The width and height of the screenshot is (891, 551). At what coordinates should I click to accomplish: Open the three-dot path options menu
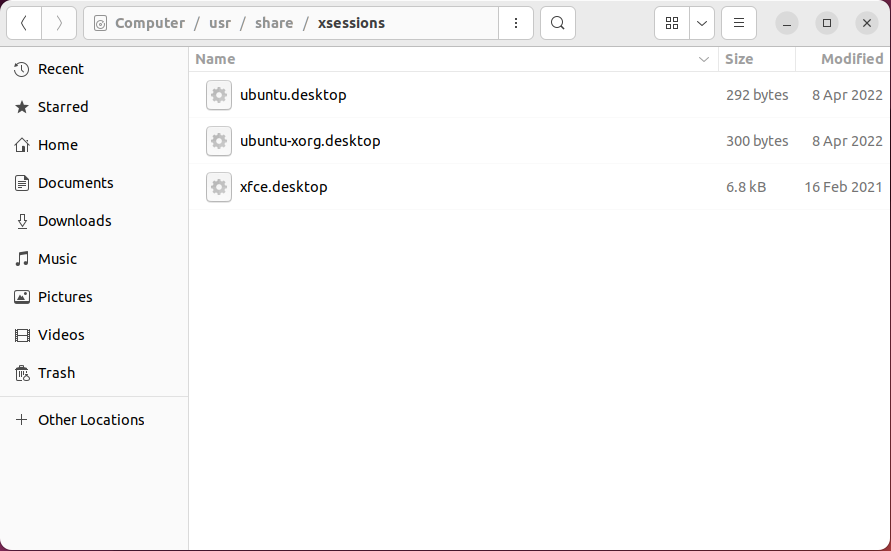pyautogui.click(x=515, y=23)
